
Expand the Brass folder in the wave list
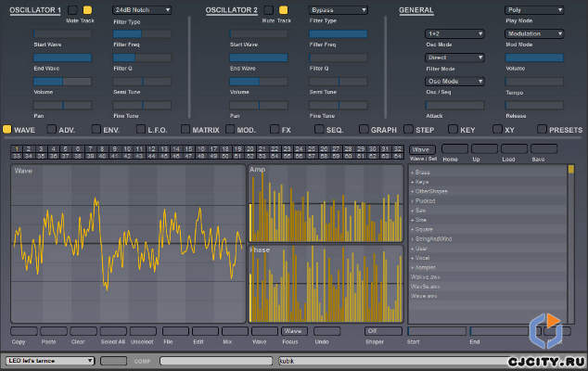(420, 173)
